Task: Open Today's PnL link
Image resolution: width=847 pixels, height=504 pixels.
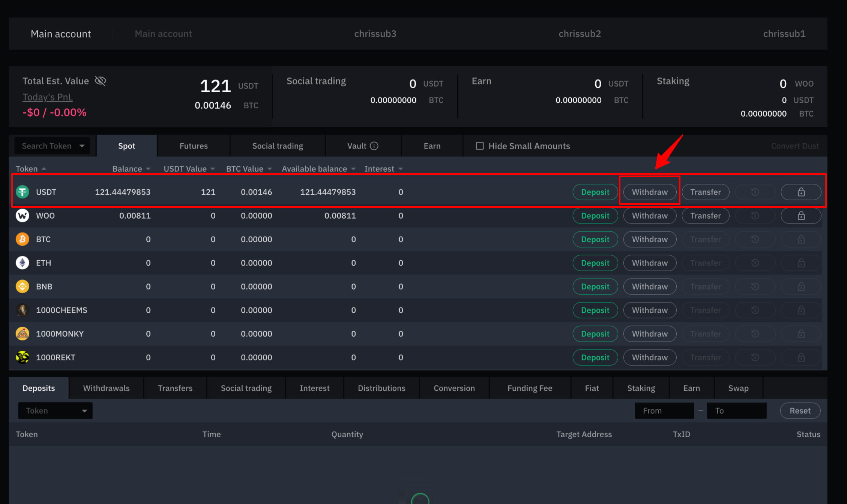Action: coord(48,97)
